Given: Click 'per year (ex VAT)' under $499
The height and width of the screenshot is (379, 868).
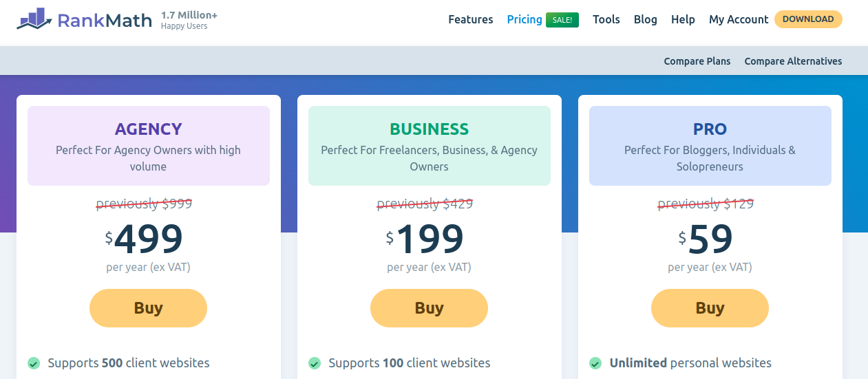Looking at the screenshot, I should click(x=148, y=267).
